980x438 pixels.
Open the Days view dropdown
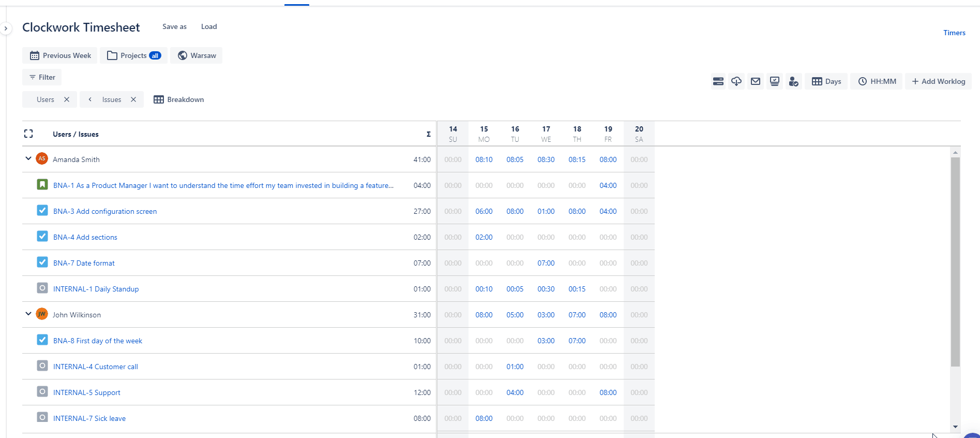(826, 81)
